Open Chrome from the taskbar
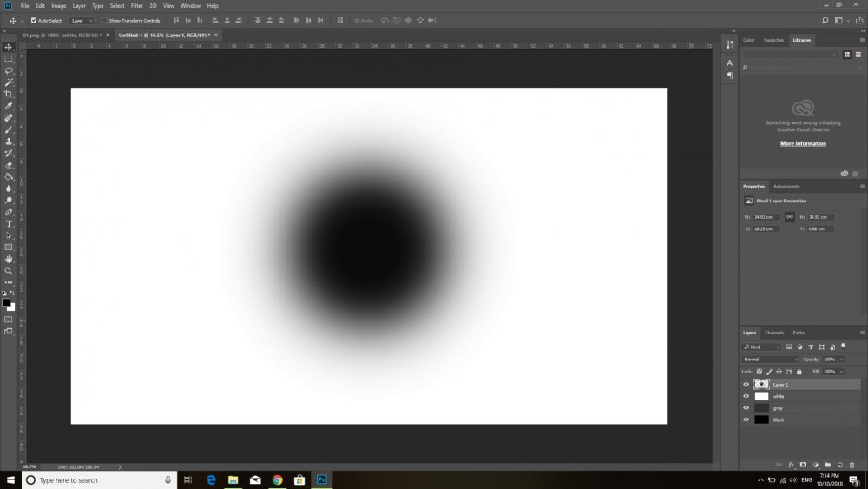The image size is (868, 489). coord(277,479)
